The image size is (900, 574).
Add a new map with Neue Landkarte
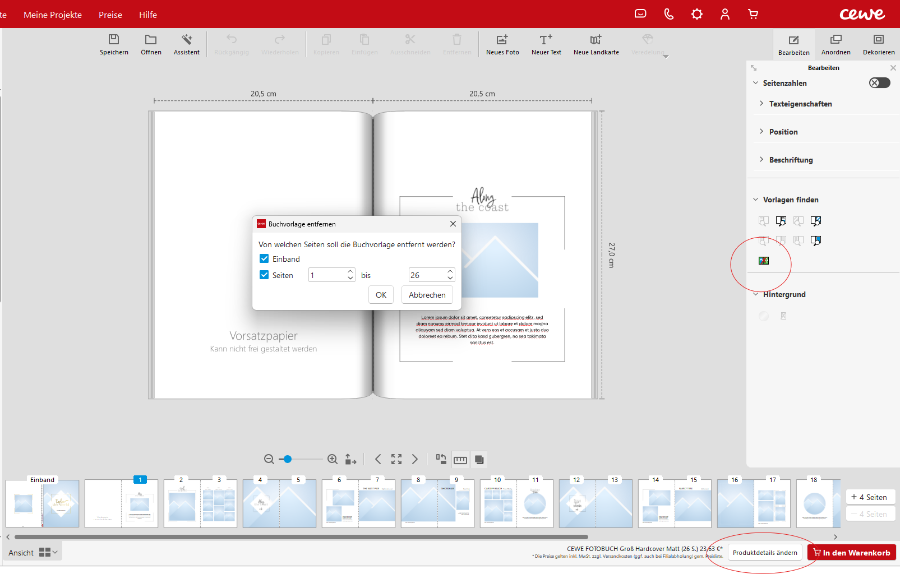595,40
